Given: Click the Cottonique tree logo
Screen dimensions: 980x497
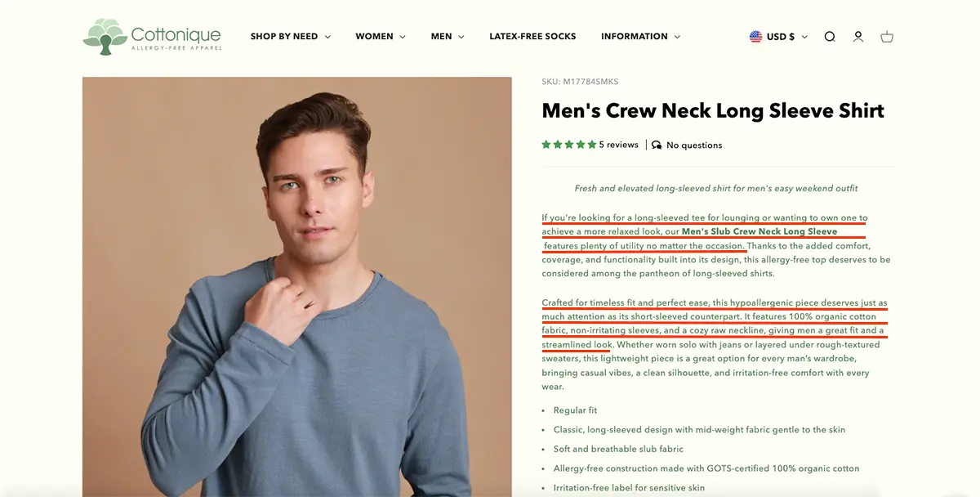Looking at the screenshot, I should pos(104,36).
